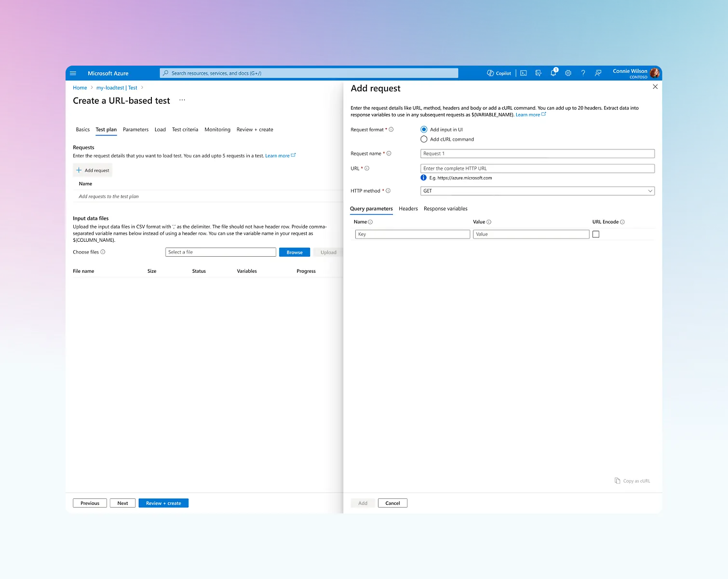Open the Response variables tab
728x579 pixels.
pos(445,209)
